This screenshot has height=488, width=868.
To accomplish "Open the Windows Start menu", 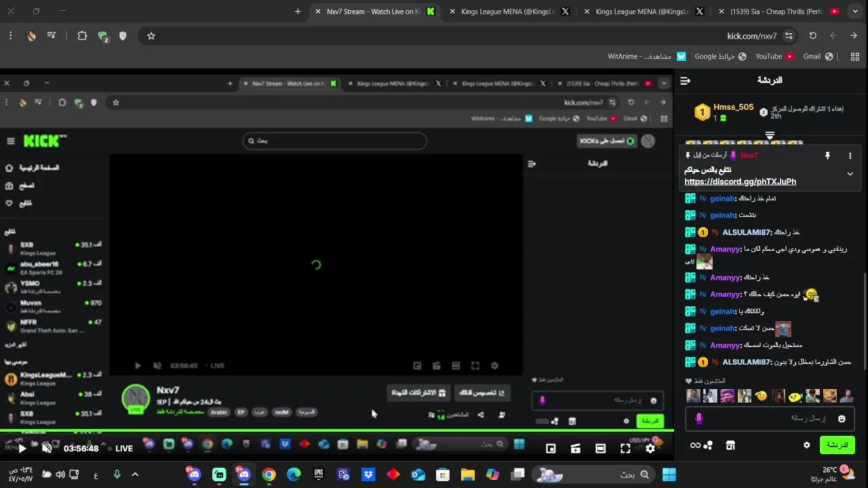I will (669, 474).
